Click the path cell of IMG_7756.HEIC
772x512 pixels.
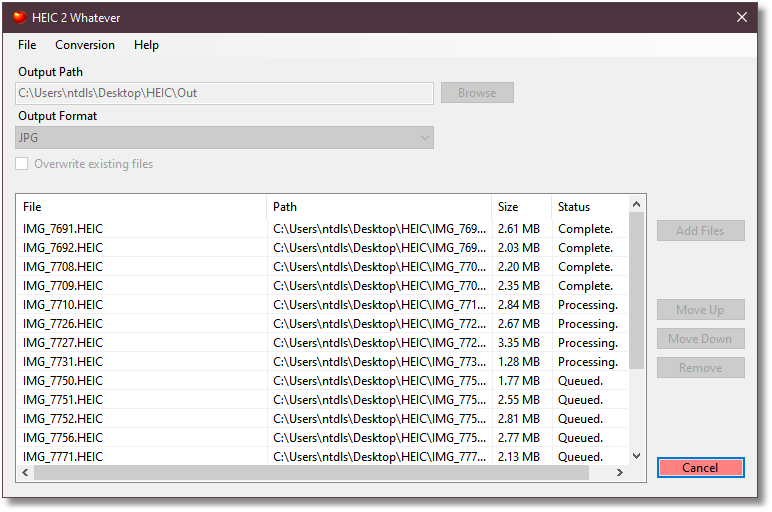click(380, 438)
